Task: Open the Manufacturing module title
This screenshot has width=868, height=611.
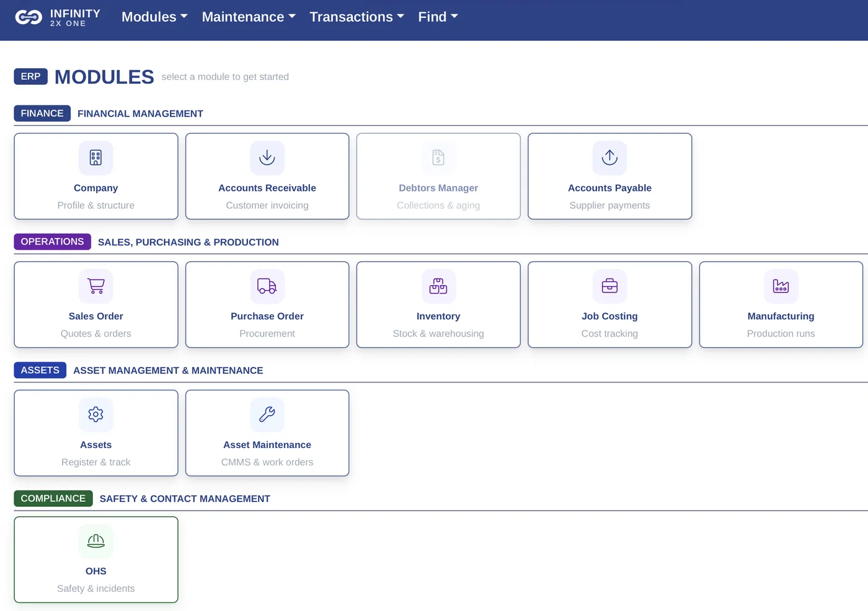Action: point(781,316)
